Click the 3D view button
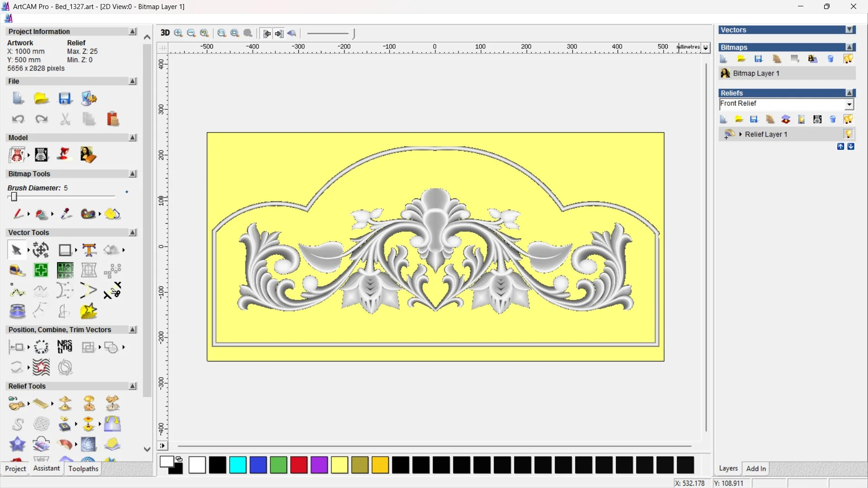 [165, 33]
